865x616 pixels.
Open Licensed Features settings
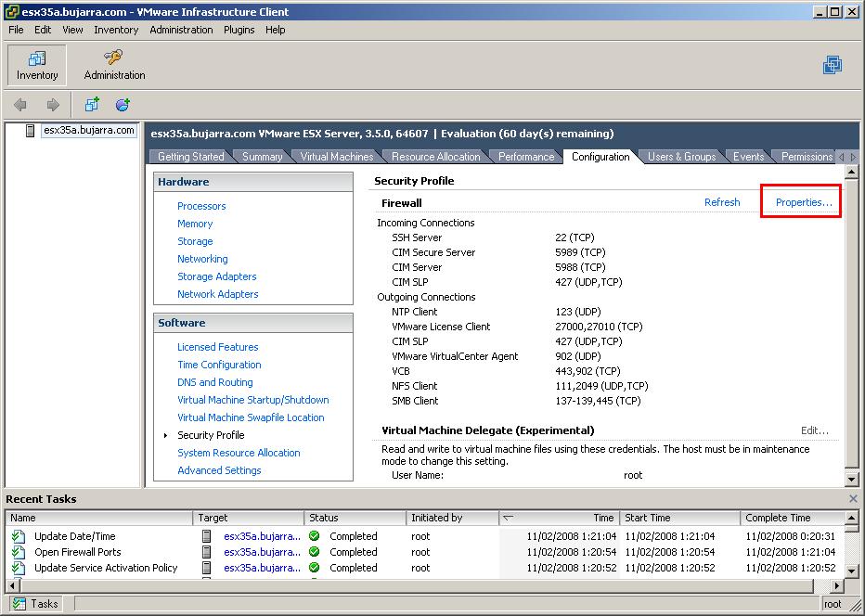pos(218,348)
